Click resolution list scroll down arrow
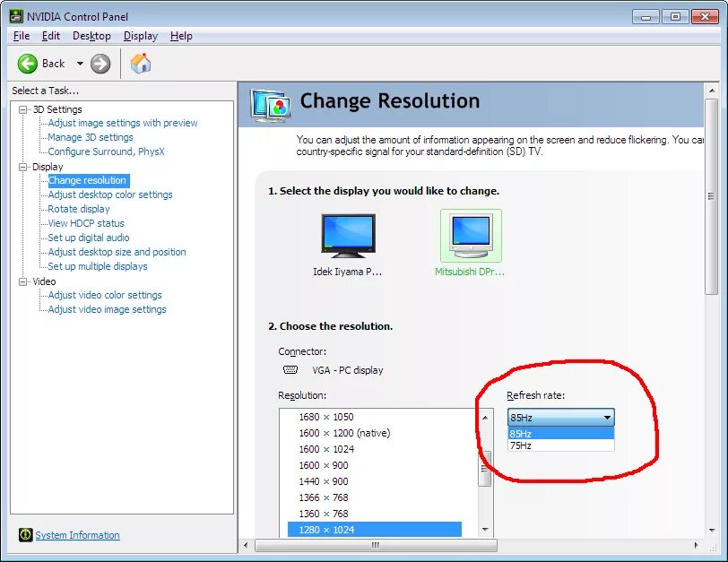 (485, 529)
